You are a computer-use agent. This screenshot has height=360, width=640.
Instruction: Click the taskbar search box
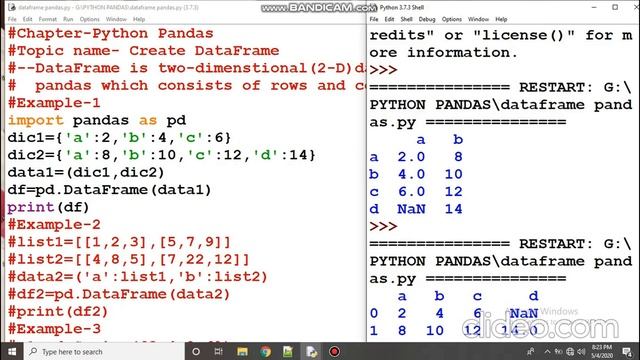click(x=104, y=351)
